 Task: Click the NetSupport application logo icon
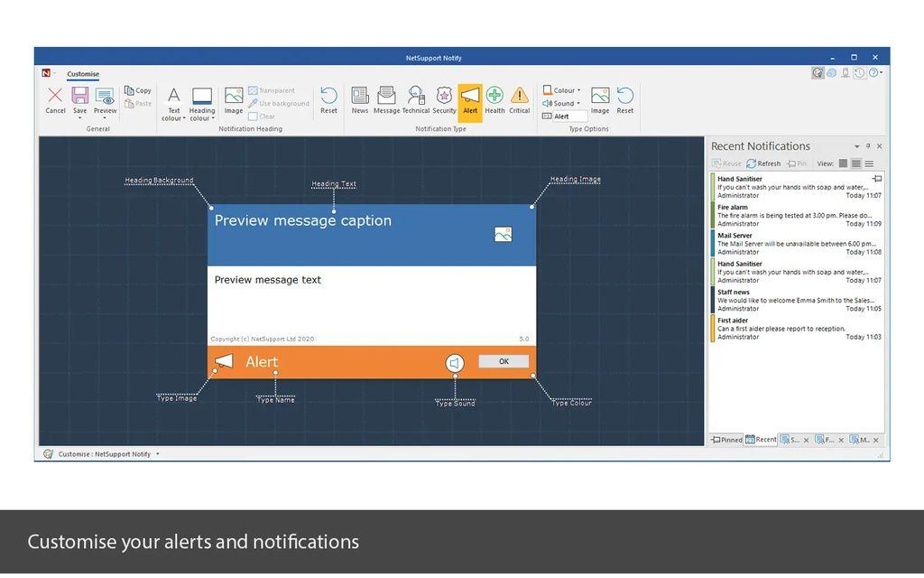46,73
